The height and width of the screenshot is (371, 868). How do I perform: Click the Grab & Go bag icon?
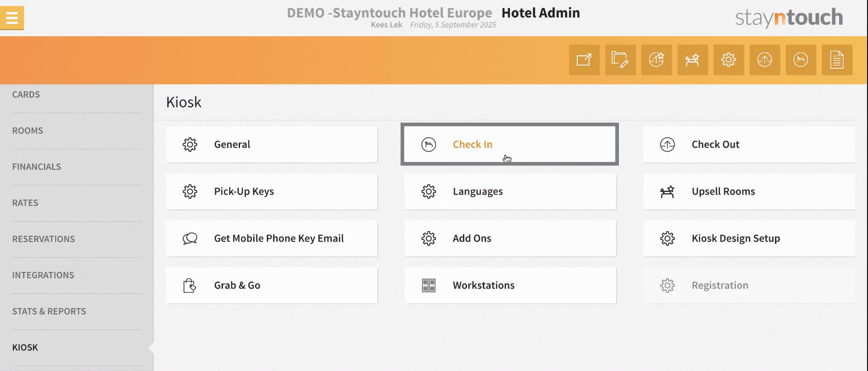click(x=190, y=285)
